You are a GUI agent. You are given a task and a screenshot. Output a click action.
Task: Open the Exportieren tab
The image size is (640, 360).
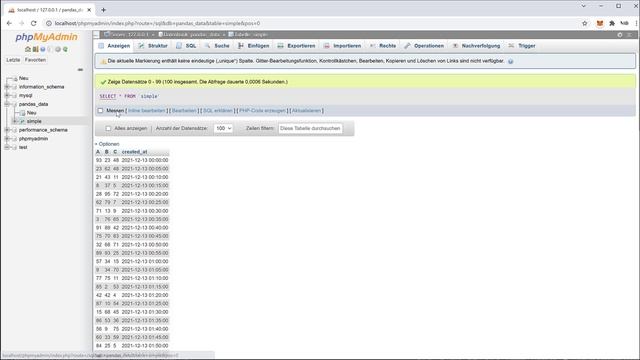click(297, 46)
